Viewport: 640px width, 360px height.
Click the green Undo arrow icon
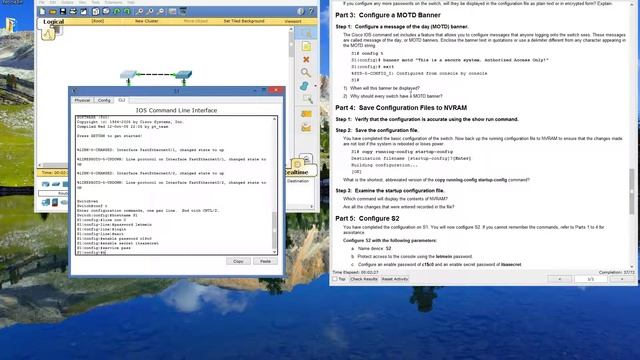[x=117, y=11]
